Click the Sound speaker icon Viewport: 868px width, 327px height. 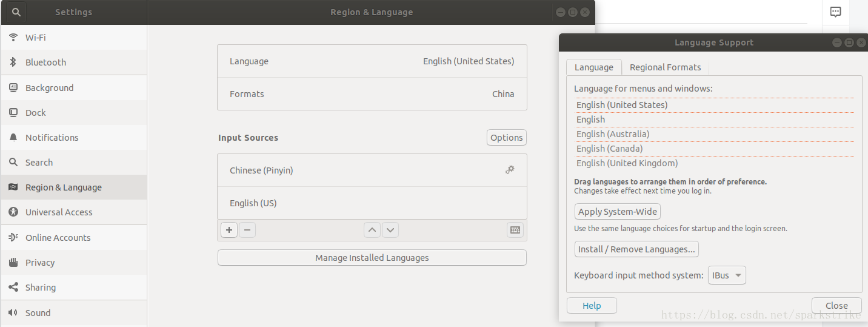pyautogui.click(x=13, y=312)
